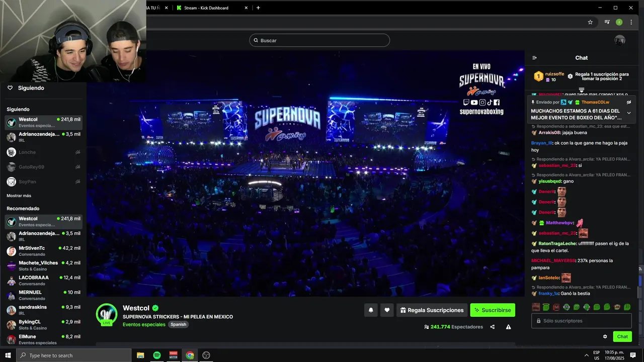The image size is (644, 362).
Task: Toggle notifications bell for Westcol
Action: [371, 310]
